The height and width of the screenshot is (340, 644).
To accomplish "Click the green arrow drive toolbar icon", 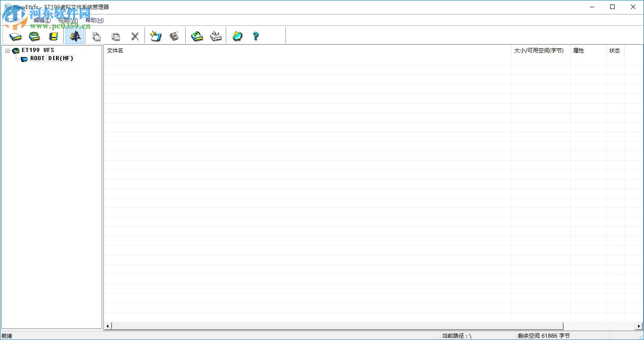I will point(197,36).
